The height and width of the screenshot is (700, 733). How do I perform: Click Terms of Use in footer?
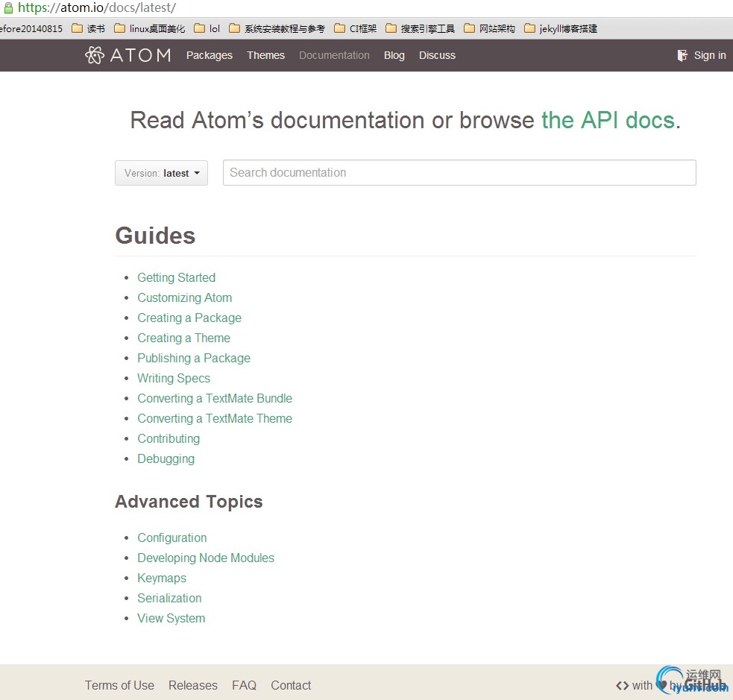(x=119, y=686)
